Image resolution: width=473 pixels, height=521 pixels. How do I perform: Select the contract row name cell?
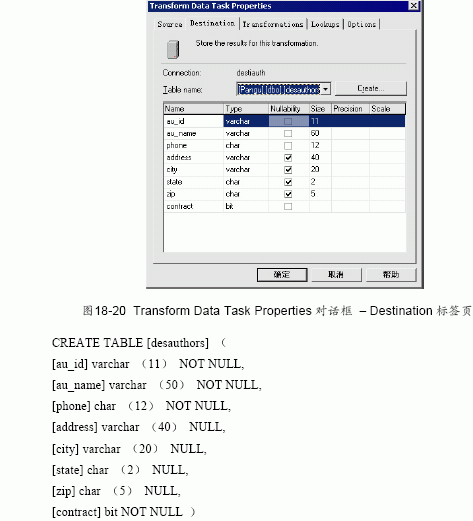(x=193, y=206)
